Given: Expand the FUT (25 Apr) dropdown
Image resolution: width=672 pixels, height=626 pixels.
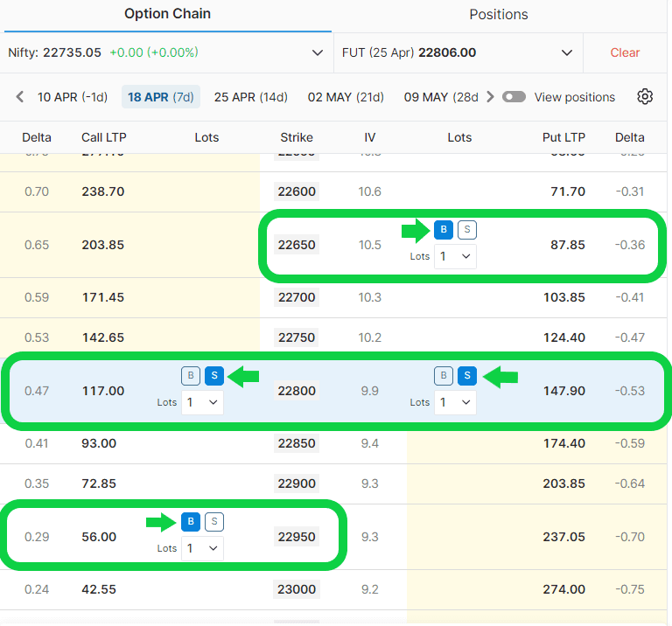Looking at the screenshot, I should click(567, 52).
